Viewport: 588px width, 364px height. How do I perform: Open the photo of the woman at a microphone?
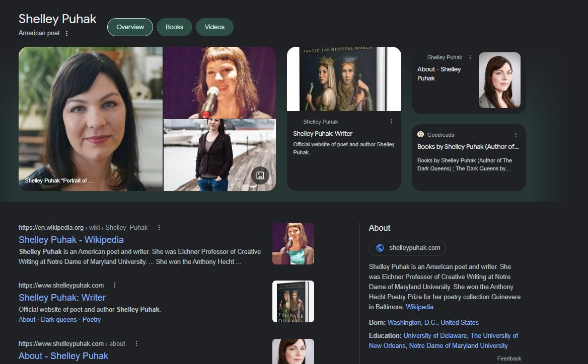click(220, 82)
